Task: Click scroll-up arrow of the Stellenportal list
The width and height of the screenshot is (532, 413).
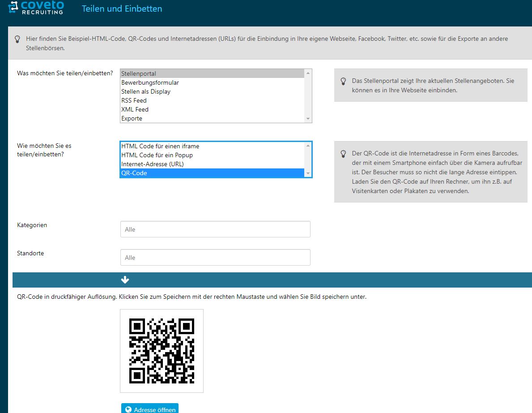Action: [308, 73]
